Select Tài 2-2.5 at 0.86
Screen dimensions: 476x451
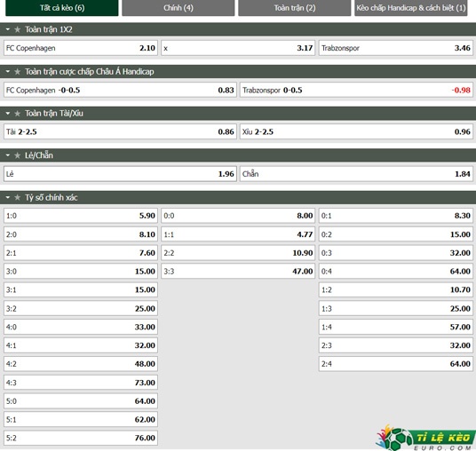coord(120,132)
